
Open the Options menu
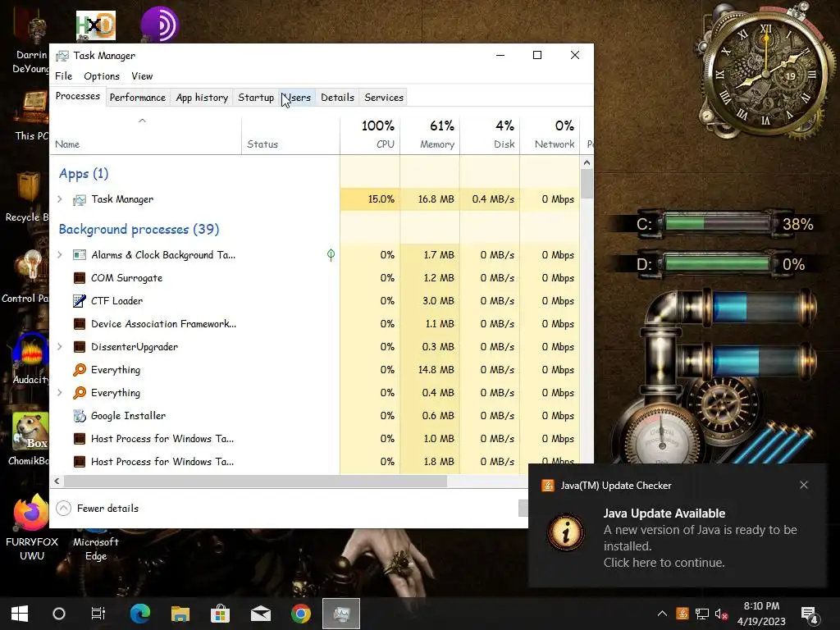(102, 76)
